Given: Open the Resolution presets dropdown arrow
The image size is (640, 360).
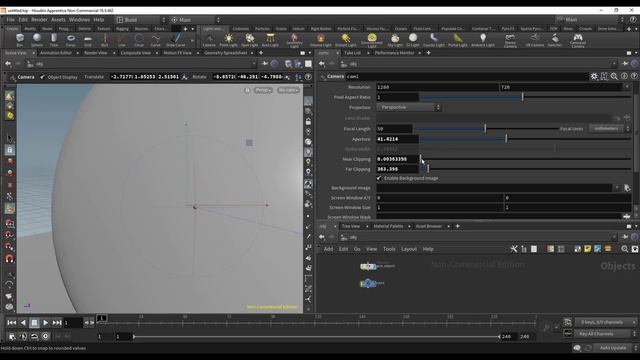Looking at the screenshot, I should coord(627,87).
